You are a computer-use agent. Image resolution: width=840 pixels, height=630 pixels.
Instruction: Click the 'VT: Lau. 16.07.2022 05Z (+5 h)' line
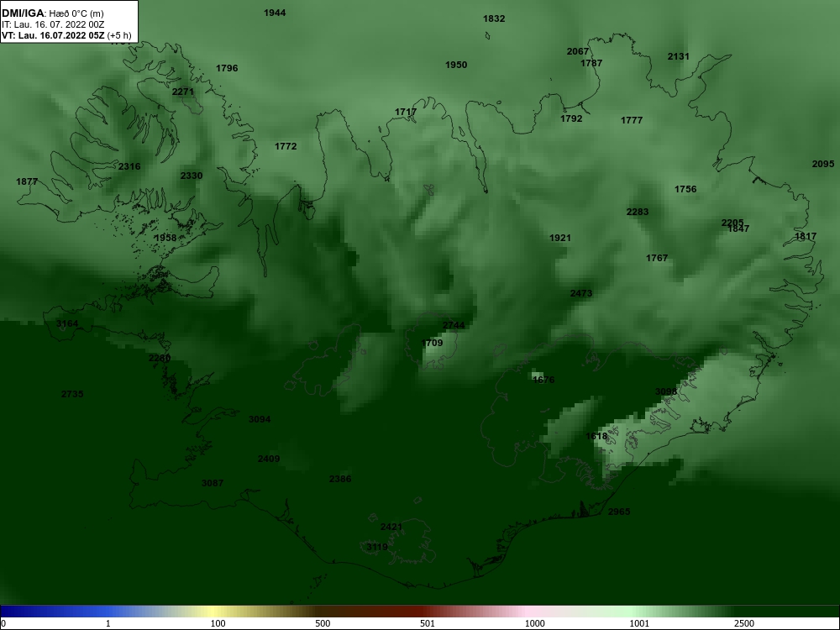click(x=66, y=35)
